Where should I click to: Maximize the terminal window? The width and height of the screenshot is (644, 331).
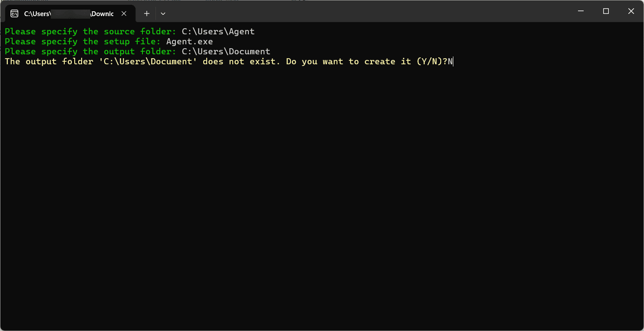[606, 11]
